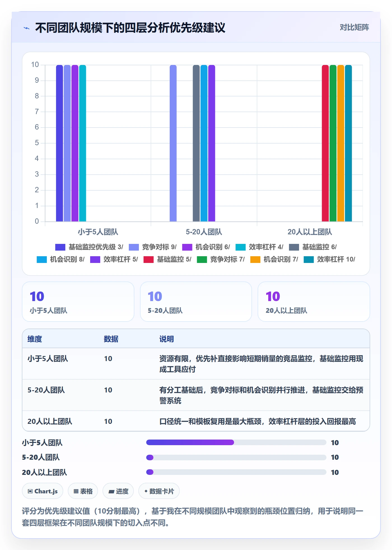The width and height of the screenshot is (392, 550).
Task: Open the 5-20人团队 data card
Action: [196, 302]
